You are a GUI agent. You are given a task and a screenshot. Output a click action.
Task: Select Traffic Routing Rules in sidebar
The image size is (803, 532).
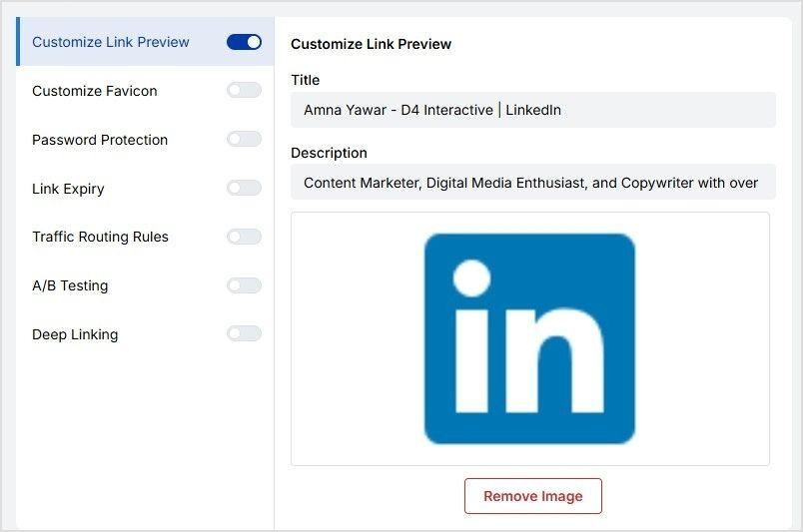(x=100, y=237)
